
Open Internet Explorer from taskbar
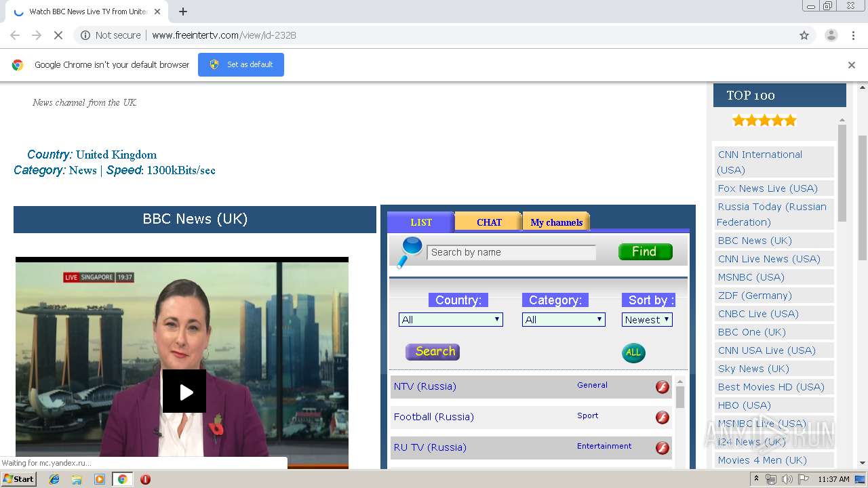tap(54, 479)
